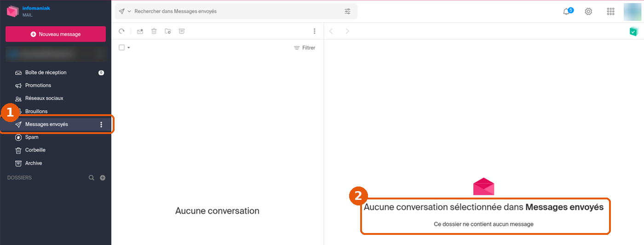The width and height of the screenshot is (644, 245).
Task: Go to the previous conversation arrow
Action: coord(331,31)
